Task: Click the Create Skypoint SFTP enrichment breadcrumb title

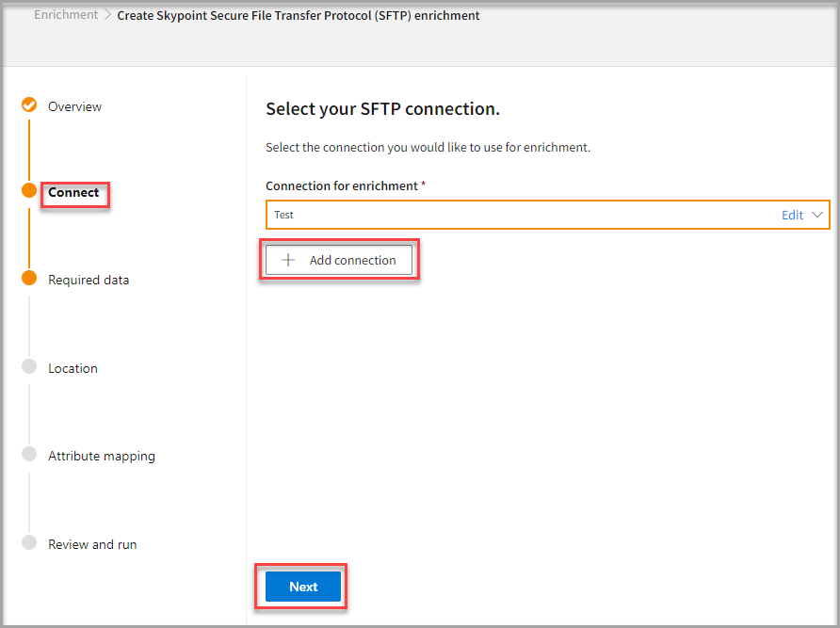Action: [298, 16]
